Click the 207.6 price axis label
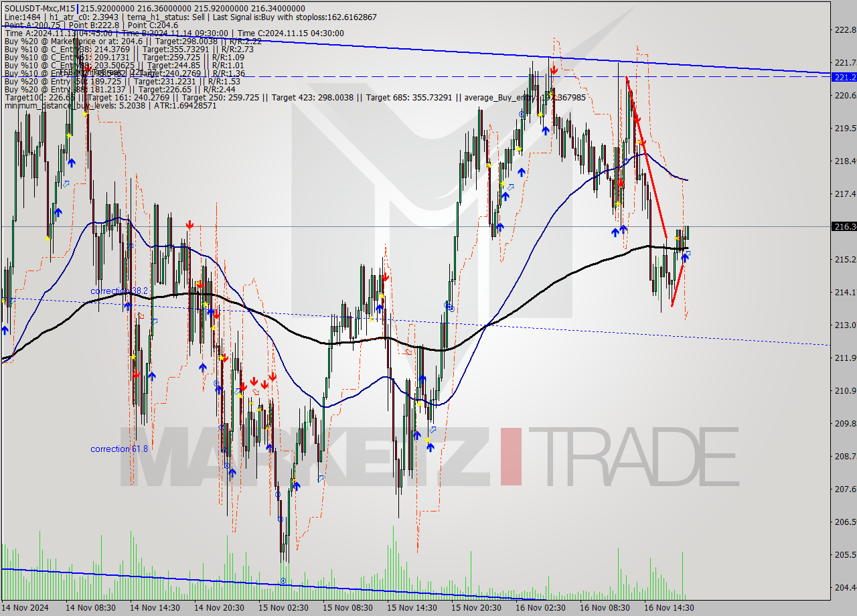 point(846,489)
